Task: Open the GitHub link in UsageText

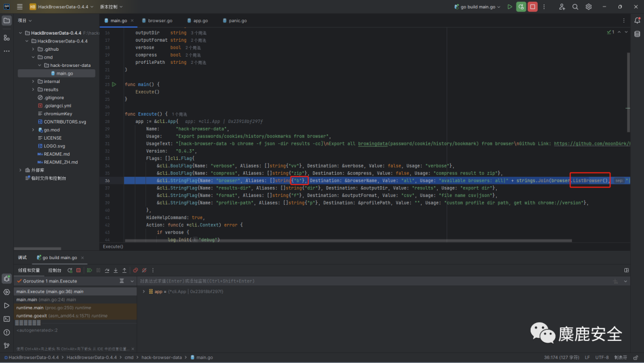Action: [x=596, y=143]
